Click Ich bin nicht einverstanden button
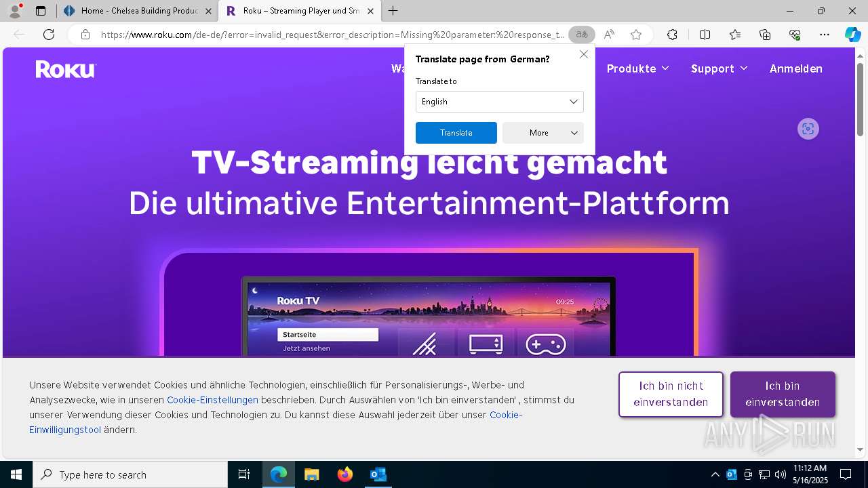This screenshot has height=488, width=868. point(671,394)
